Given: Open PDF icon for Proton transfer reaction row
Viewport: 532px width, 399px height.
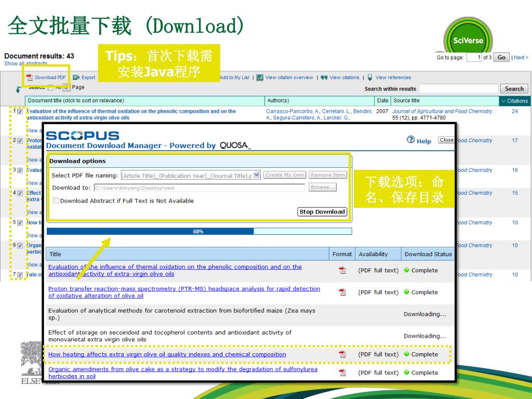Looking at the screenshot, I should pos(342,292).
